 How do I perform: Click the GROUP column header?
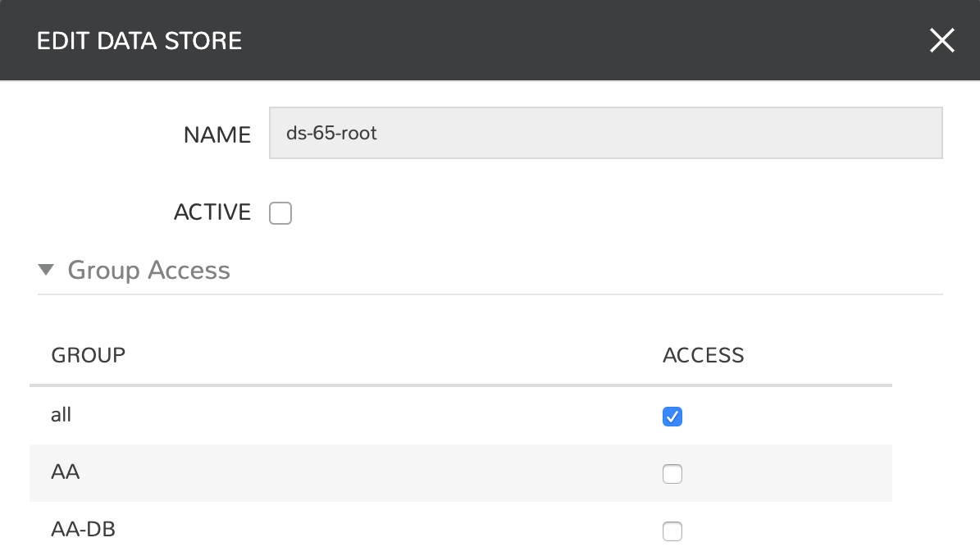coord(89,355)
